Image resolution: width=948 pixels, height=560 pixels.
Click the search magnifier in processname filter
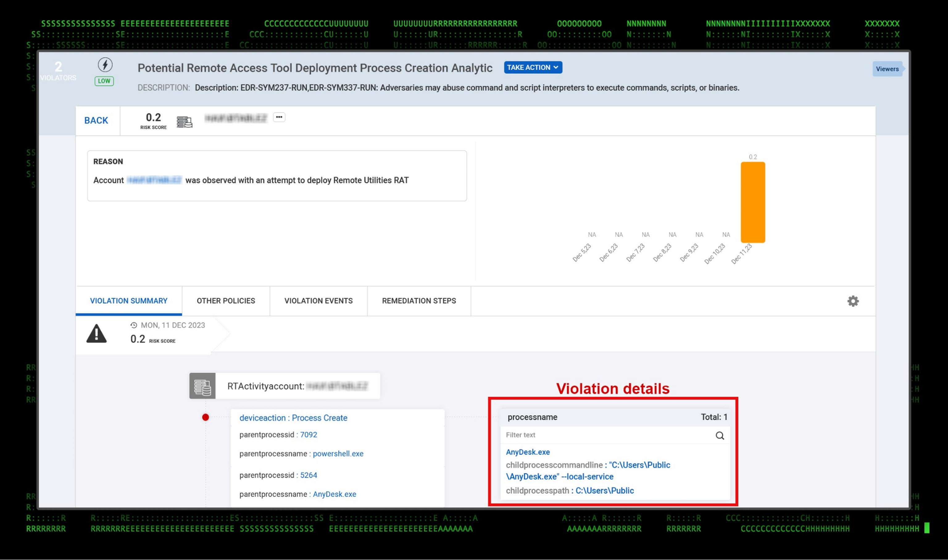point(720,435)
